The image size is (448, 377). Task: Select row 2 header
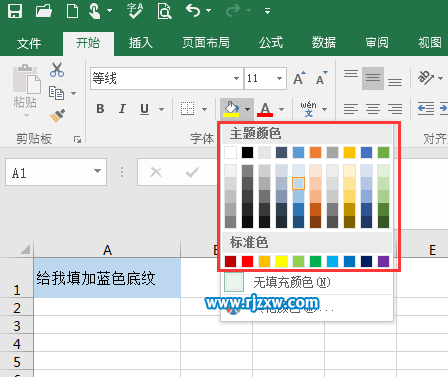[x=17, y=307]
